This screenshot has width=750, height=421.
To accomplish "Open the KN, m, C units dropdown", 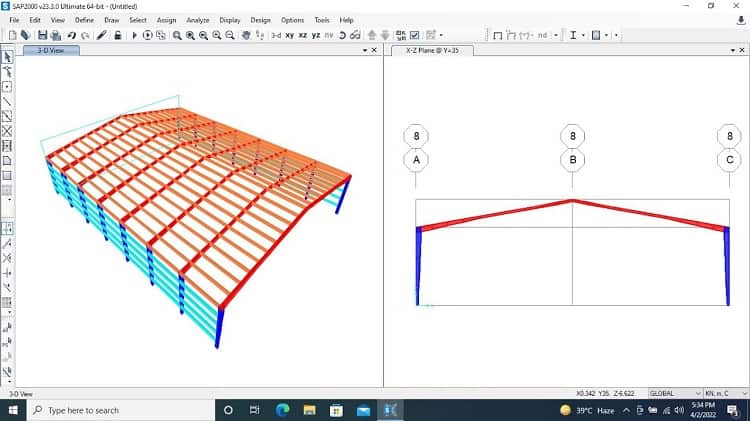I will (x=726, y=393).
